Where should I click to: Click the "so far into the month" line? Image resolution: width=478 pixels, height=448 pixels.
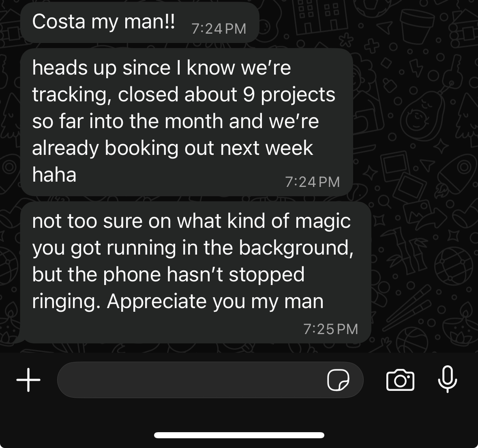point(129,121)
